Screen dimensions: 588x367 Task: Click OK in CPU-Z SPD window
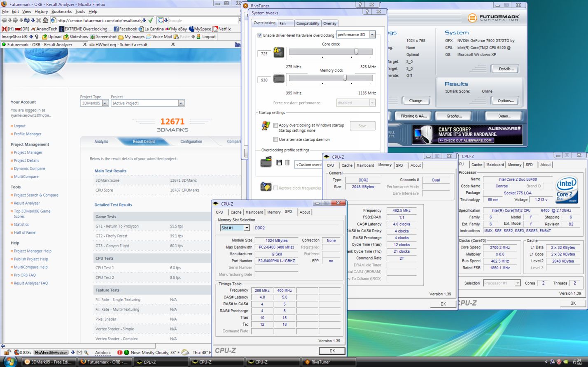pyautogui.click(x=332, y=351)
